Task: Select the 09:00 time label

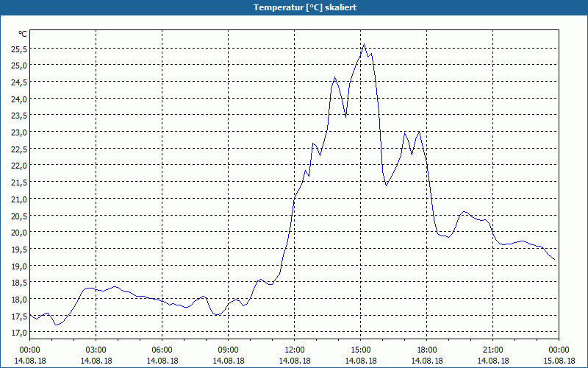Action: pos(229,350)
